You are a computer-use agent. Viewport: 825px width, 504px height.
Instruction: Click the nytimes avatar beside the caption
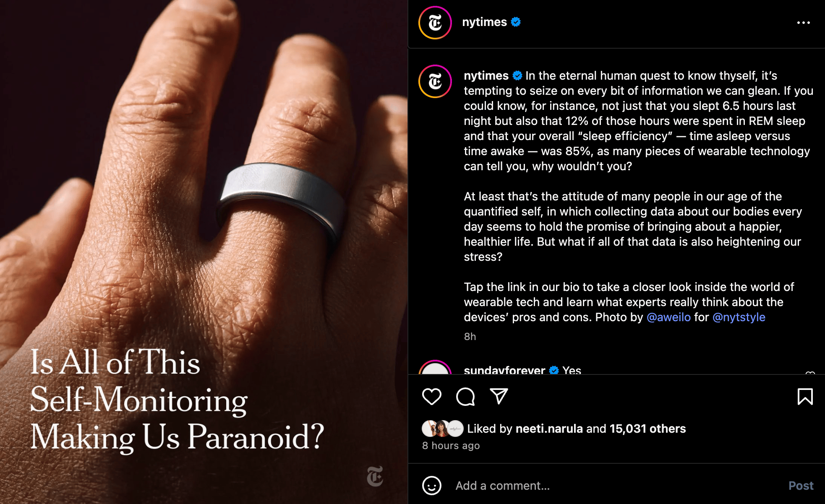(x=435, y=81)
